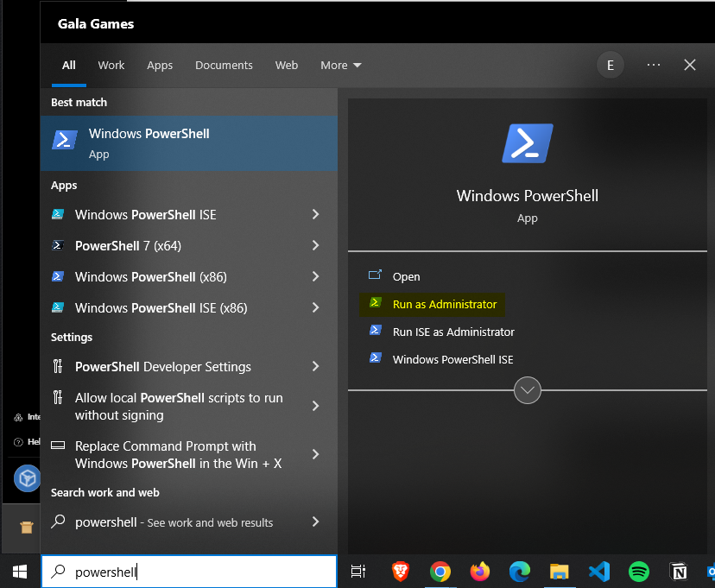The height and width of the screenshot is (588, 715).
Task: Click the Windows PowerShell ISE (x86) icon
Action: pyautogui.click(x=58, y=307)
